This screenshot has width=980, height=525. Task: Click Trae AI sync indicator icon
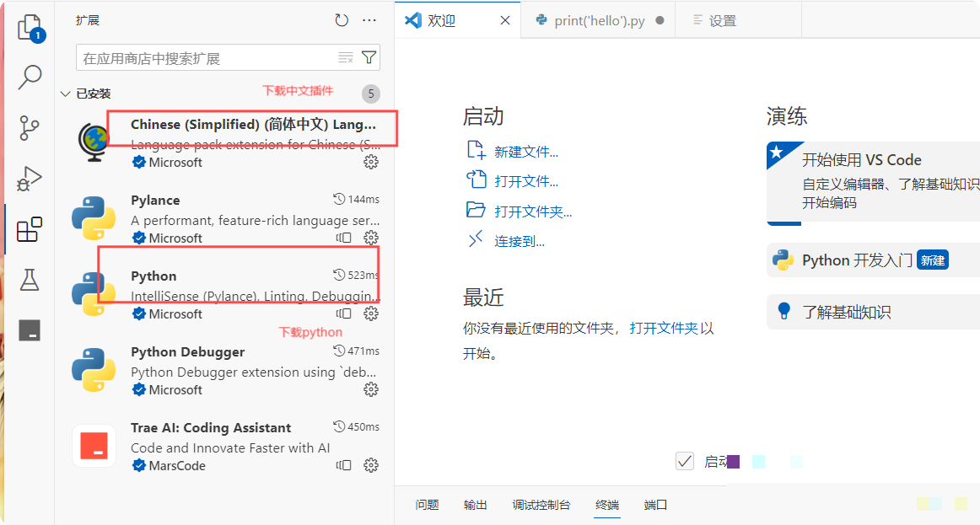coord(344,465)
